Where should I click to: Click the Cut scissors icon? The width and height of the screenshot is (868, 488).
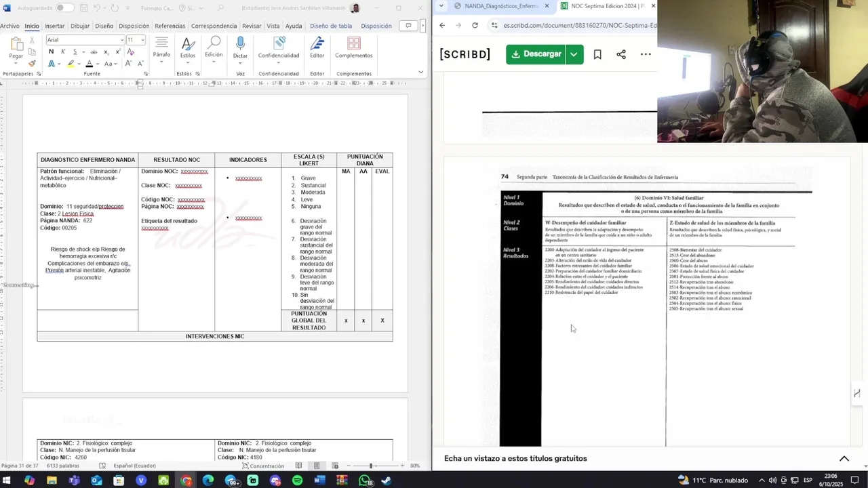(x=32, y=41)
